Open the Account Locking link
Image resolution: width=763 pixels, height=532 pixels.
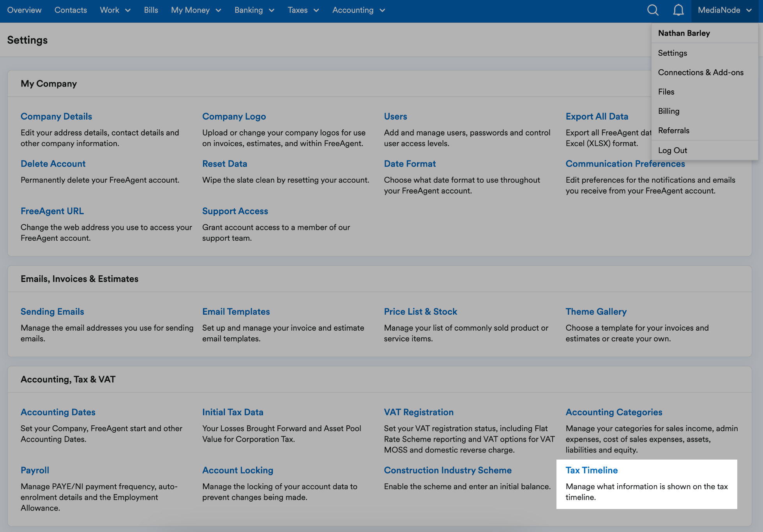(237, 470)
